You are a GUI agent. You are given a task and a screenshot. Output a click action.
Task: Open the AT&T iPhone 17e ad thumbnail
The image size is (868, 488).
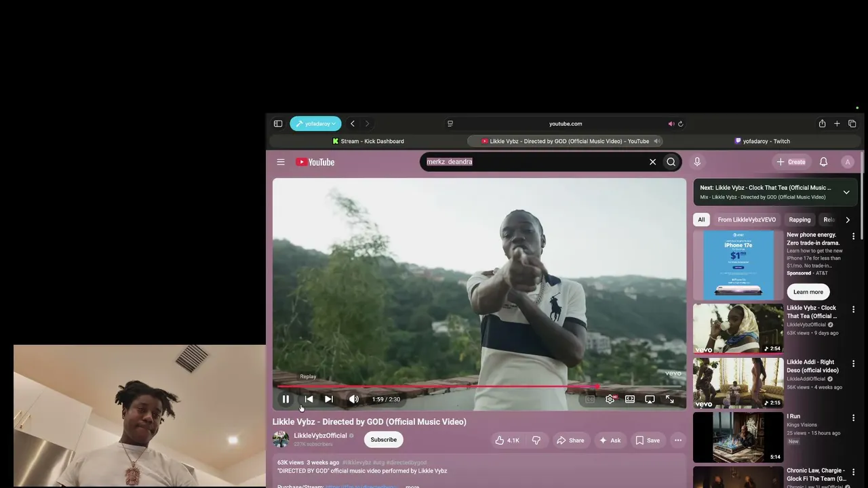(738, 265)
